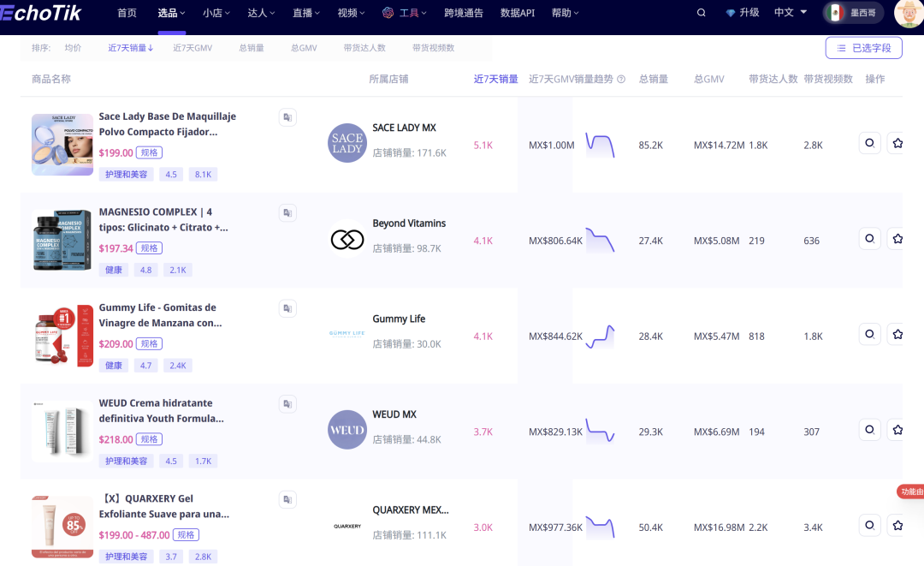Click the 已选字段 button
This screenshot has height=566, width=924.
pyautogui.click(x=863, y=48)
